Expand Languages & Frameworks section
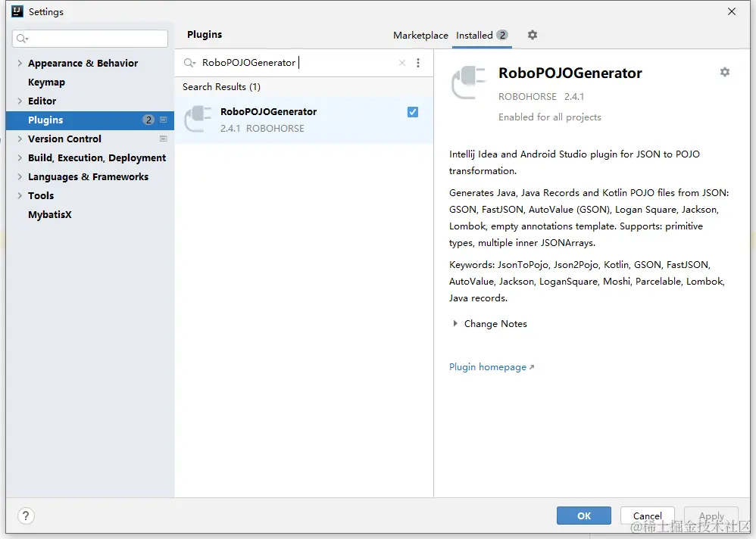756x539 pixels. pyautogui.click(x=20, y=176)
